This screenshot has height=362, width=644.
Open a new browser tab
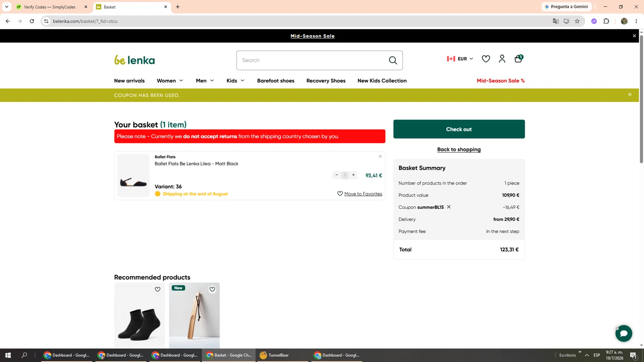(178, 7)
